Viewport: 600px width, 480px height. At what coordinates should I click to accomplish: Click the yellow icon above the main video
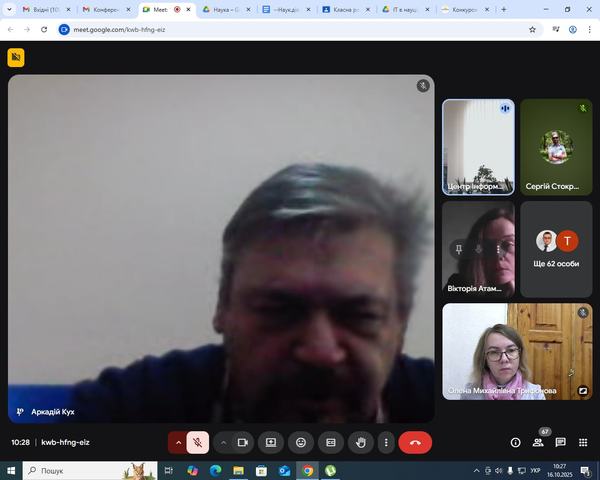pos(16,58)
